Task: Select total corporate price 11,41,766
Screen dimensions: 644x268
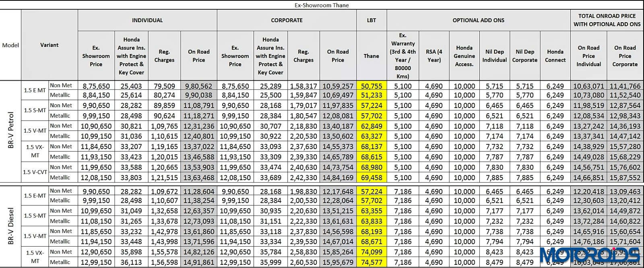Action: tap(625, 86)
